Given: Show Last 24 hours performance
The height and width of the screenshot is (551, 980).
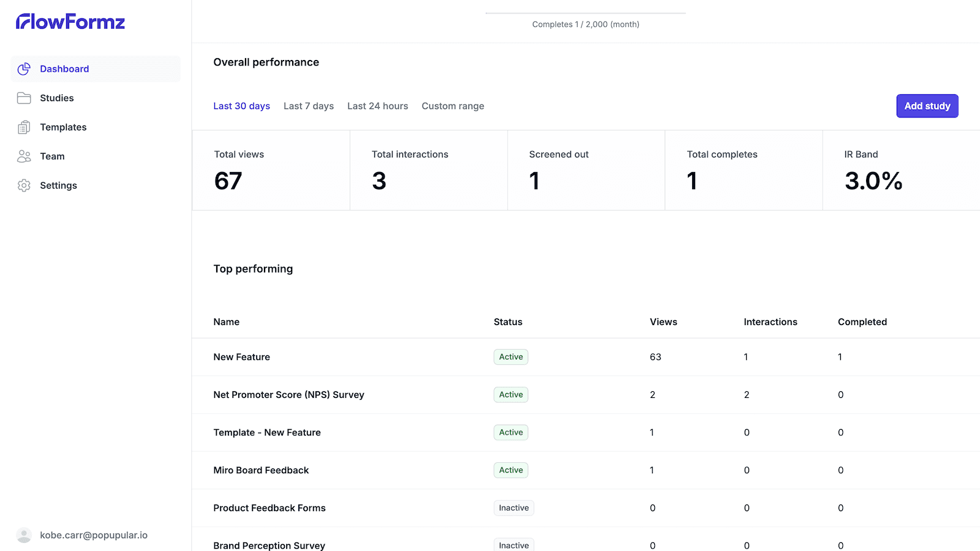Looking at the screenshot, I should click(377, 106).
